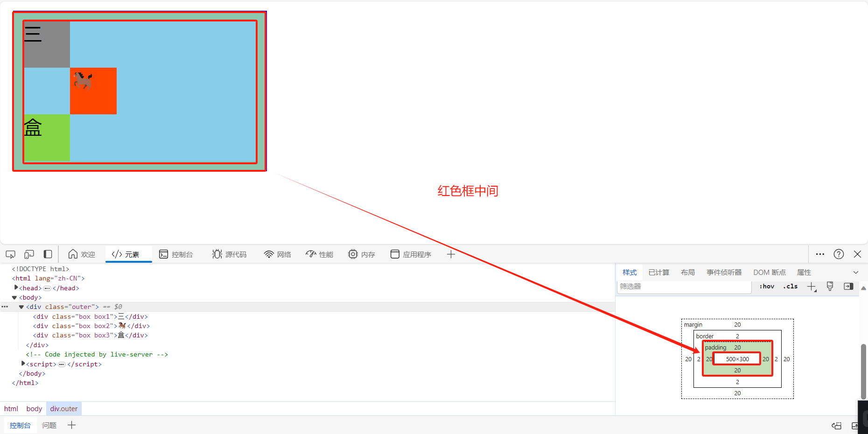The width and height of the screenshot is (868, 434).
Task: Switch to the 已计算 computed pane tab
Action: pyautogui.click(x=659, y=273)
